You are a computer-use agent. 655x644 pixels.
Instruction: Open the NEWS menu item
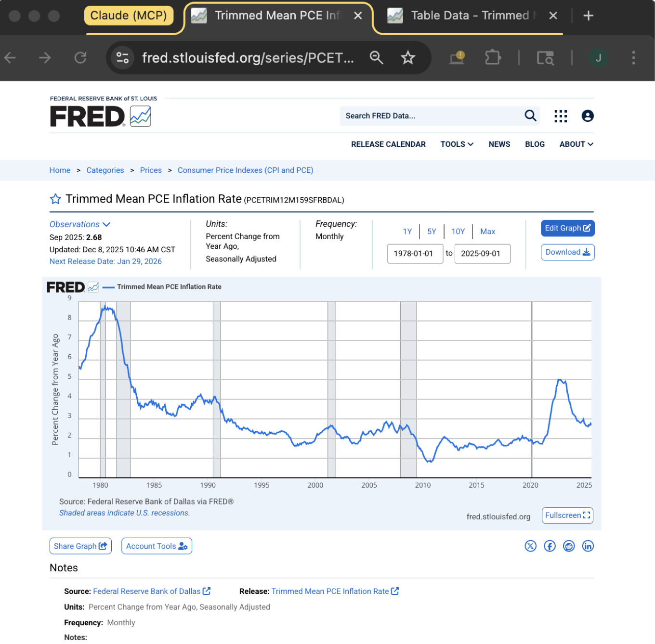[499, 144]
